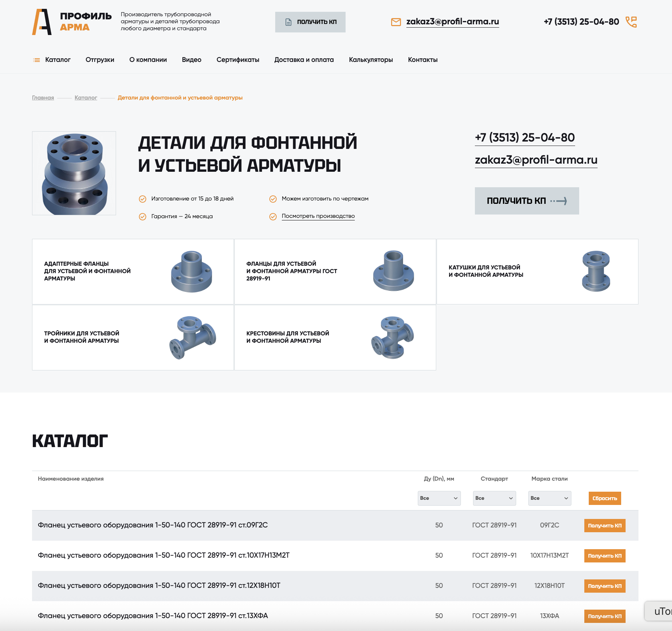
Task: Click the Катушки spool product image
Action: point(596,271)
